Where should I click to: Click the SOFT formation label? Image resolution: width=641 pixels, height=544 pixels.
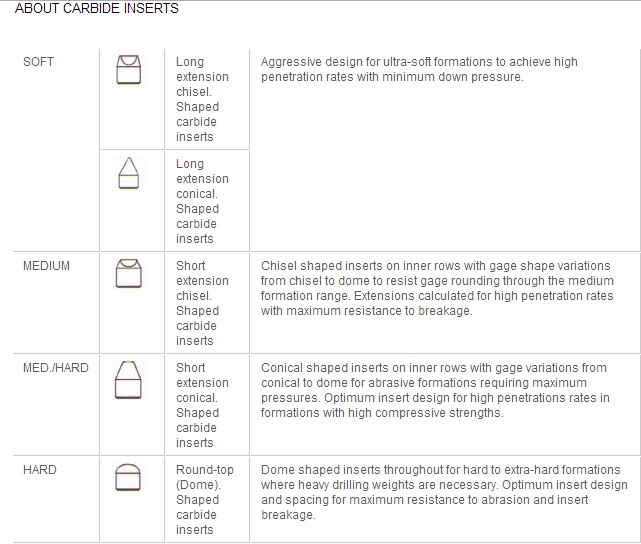[38, 62]
